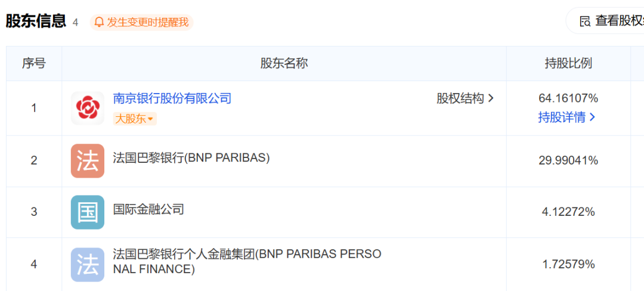
Task: Expand the 大股东 tag dropdown arrow
Action: 150,119
